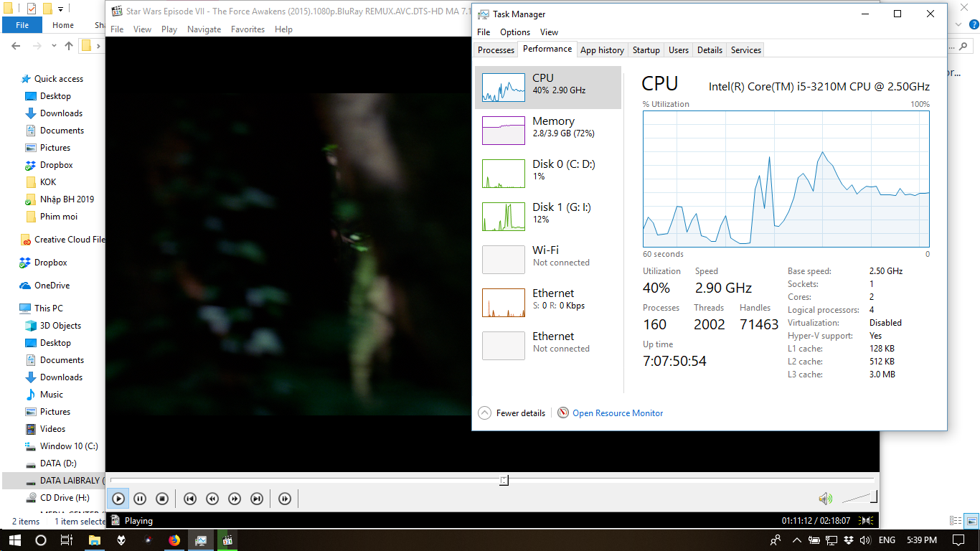Screen dimensions: 980x551
Task: Click the CPU utilization graph area
Action: (786, 179)
